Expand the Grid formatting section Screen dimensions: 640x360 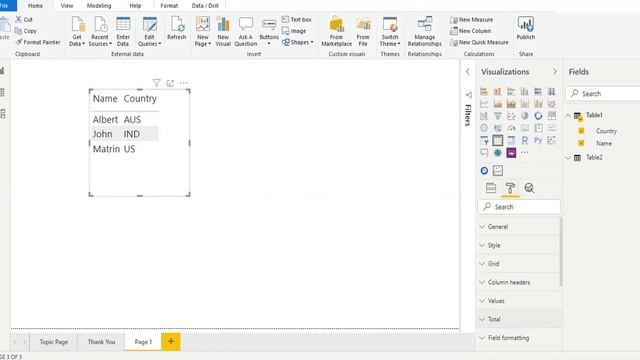pyautogui.click(x=518, y=264)
